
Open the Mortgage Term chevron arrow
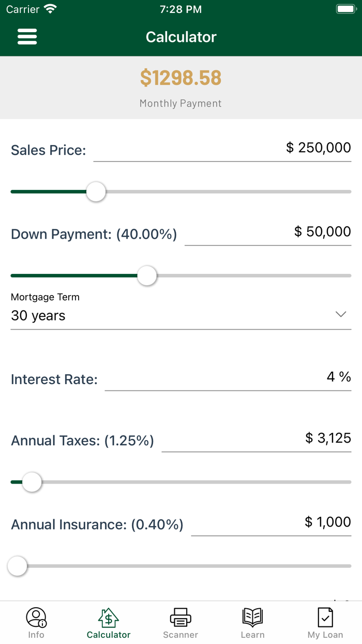click(340, 314)
